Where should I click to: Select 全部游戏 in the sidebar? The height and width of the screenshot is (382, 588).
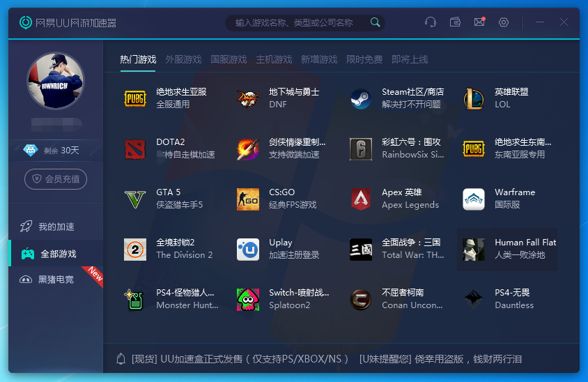click(56, 254)
